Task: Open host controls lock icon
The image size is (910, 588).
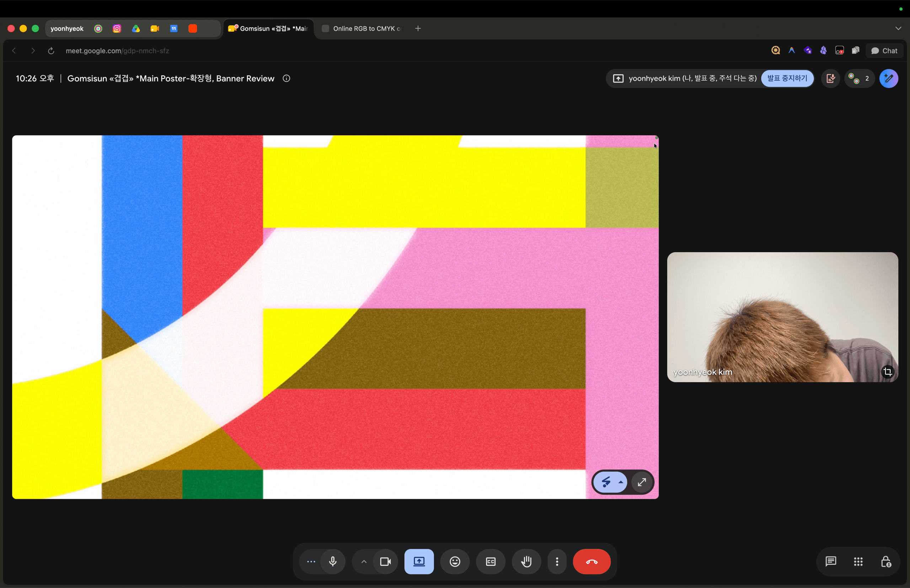Action: (x=886, y=561)
